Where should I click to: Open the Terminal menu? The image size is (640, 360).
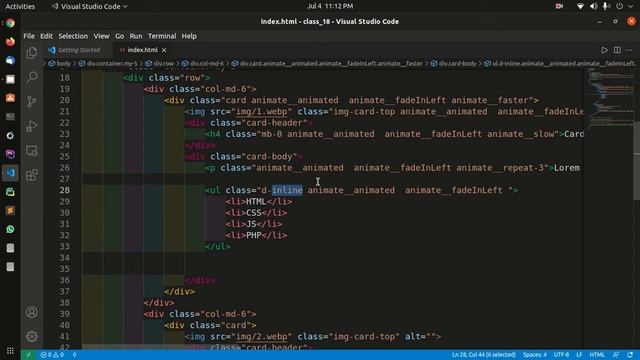point(162,36)
